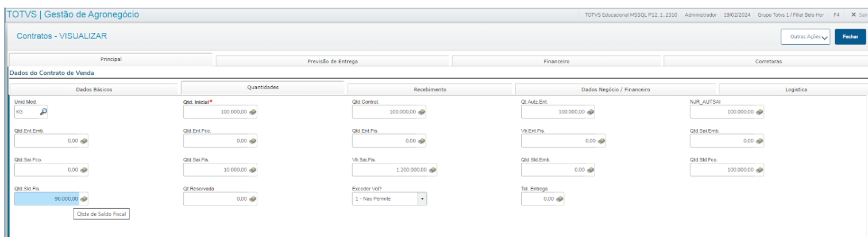Open calculator icon beside Qtd.Sai.Fco.
The image size is (868, 237).
point(84,170)
